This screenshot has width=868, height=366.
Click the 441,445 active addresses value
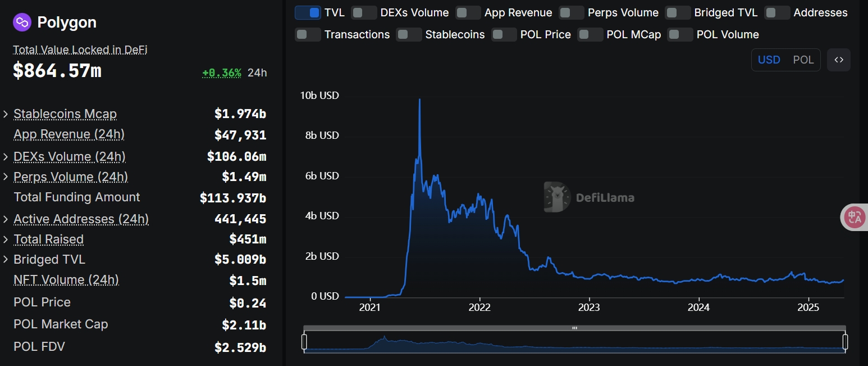tap(240, 219)
